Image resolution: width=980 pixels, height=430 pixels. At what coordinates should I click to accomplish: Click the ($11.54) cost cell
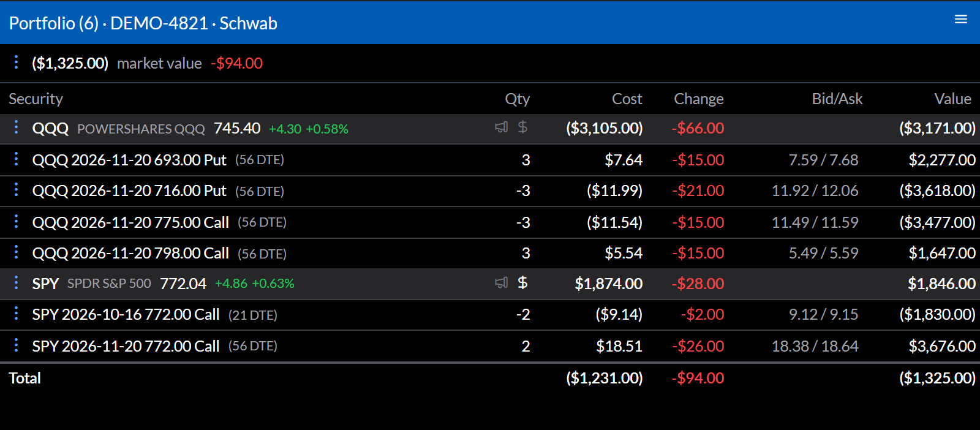coord(614,222)
